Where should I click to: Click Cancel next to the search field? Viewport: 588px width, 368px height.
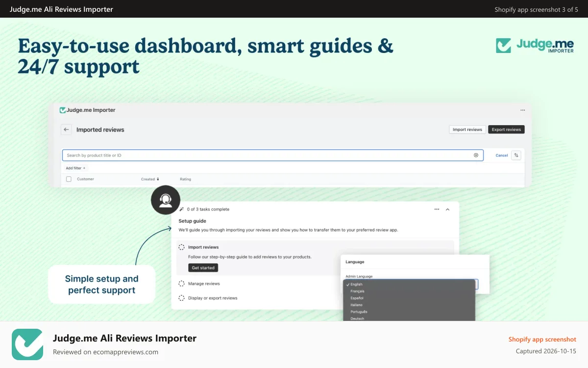coord(502,156)
